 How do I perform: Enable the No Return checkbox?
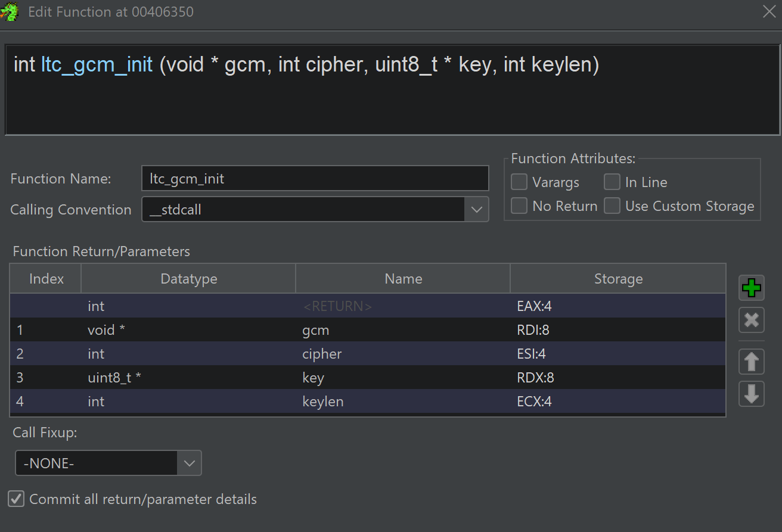coord(519,206)
